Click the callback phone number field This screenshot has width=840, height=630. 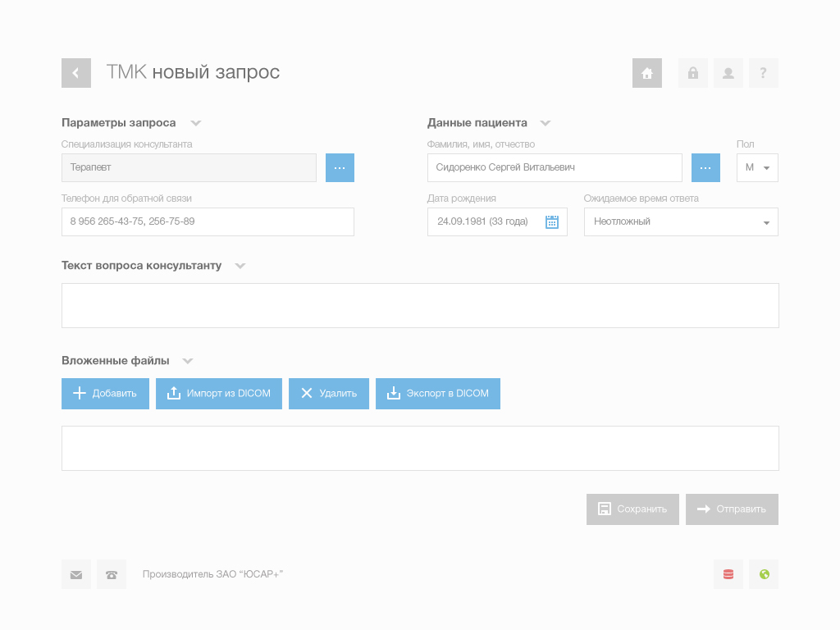pos(208,221)
